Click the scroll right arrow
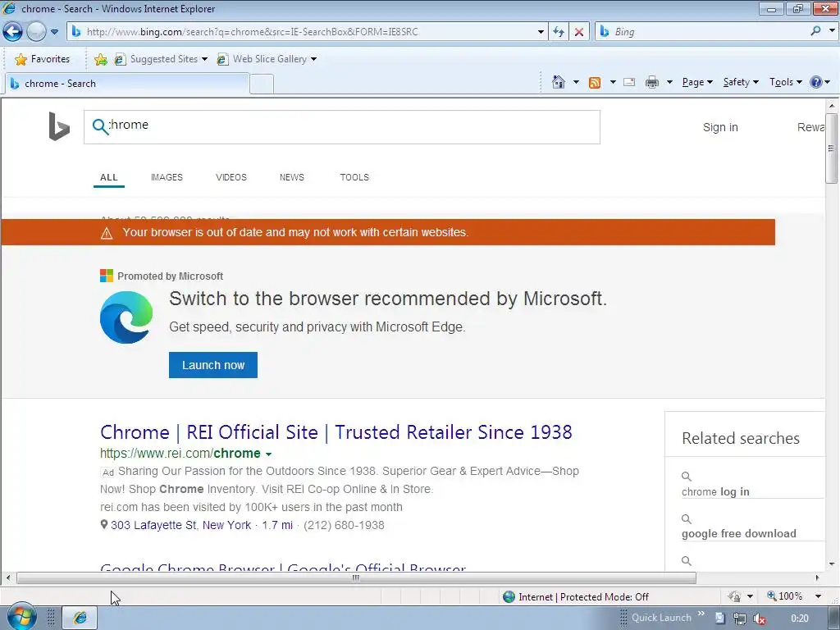The image size is (840, 630). (x=818, y=578)
